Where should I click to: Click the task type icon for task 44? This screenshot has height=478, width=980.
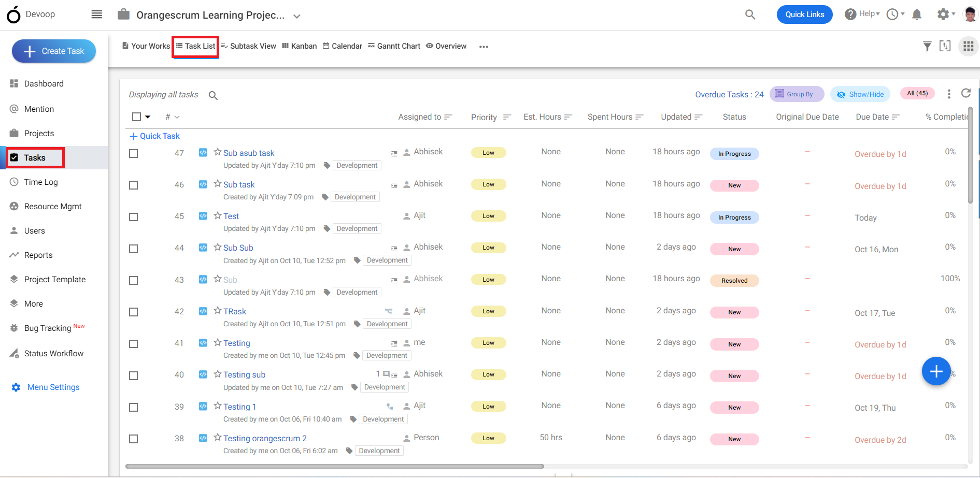coord(203,248)
